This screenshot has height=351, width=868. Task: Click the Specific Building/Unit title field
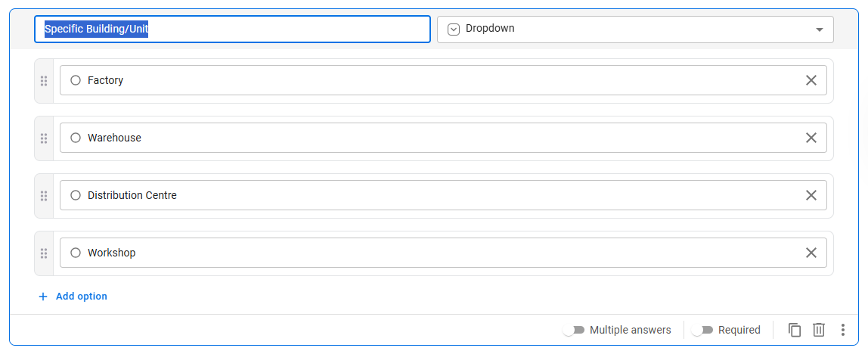point(232,29)
